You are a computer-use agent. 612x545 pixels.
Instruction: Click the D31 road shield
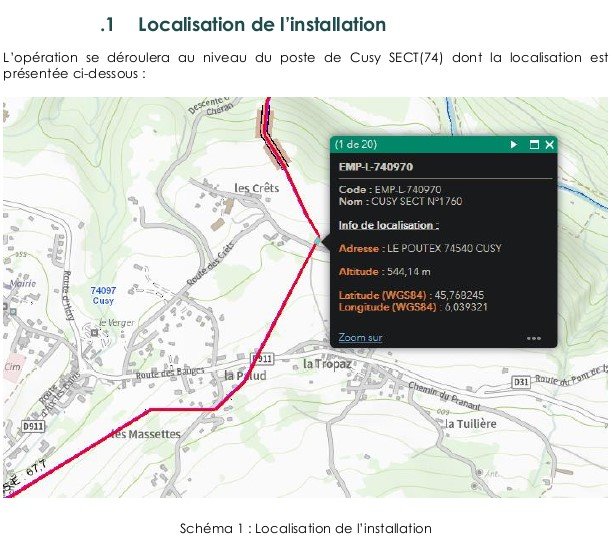point(521,382)
